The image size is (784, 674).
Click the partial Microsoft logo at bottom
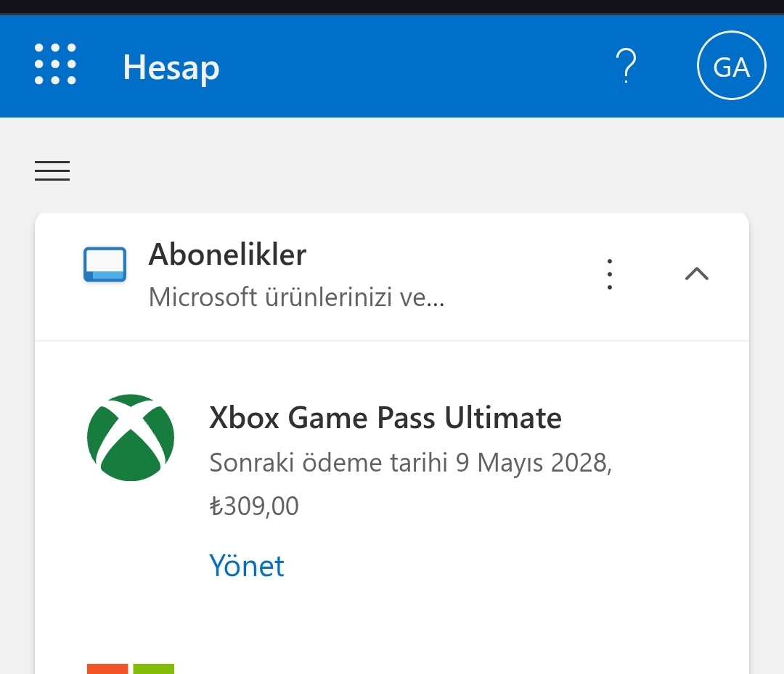(131, 669)
